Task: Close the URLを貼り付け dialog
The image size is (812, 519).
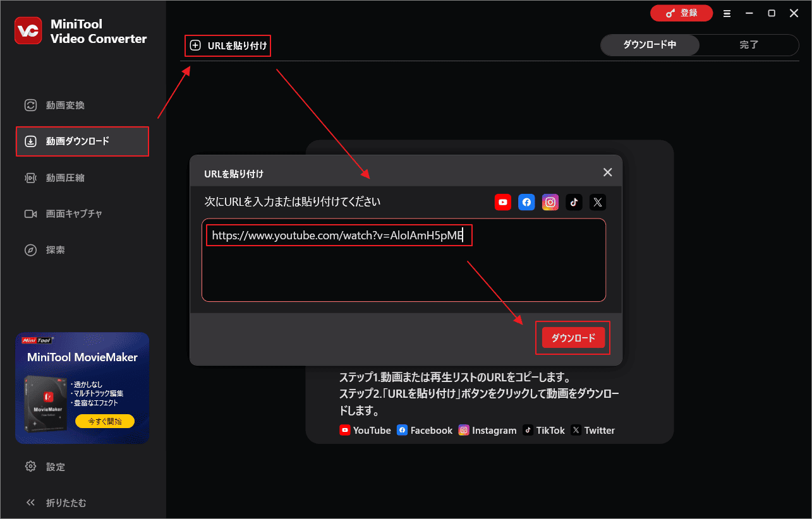Action: 607,172
